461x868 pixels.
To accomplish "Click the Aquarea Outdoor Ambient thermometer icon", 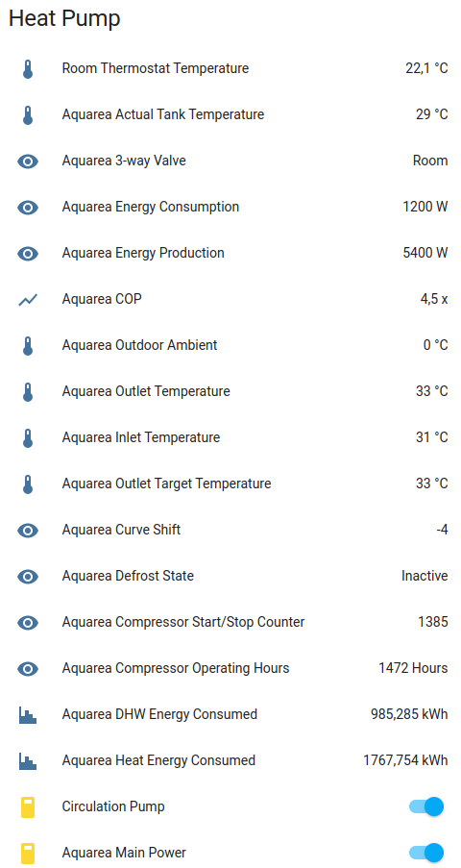I will (x=28, y=345).
